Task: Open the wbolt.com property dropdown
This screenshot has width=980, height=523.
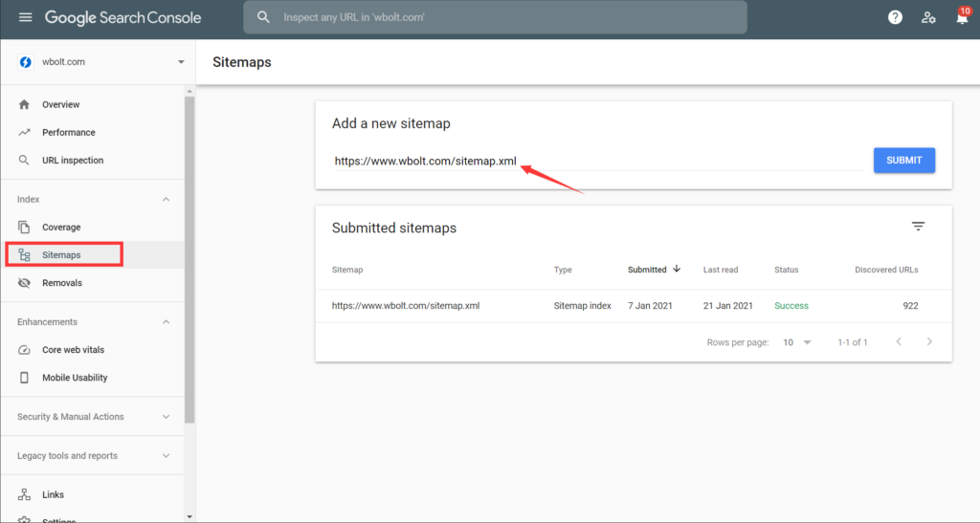Action: point(181,62)
